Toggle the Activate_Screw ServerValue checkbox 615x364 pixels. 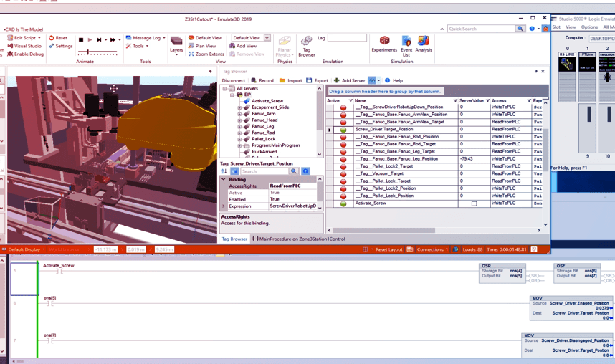(474, 203)
